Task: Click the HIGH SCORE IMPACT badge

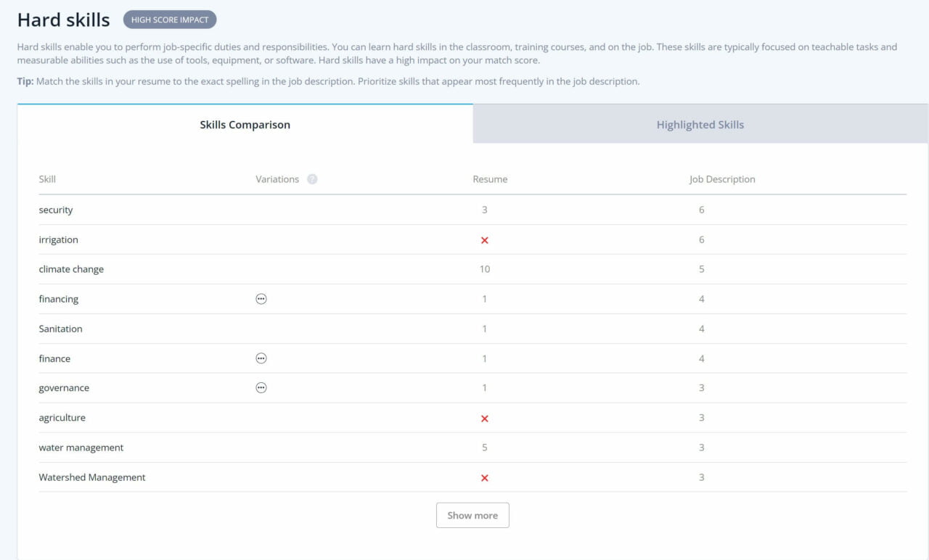Action: click(x=170, y=20)
